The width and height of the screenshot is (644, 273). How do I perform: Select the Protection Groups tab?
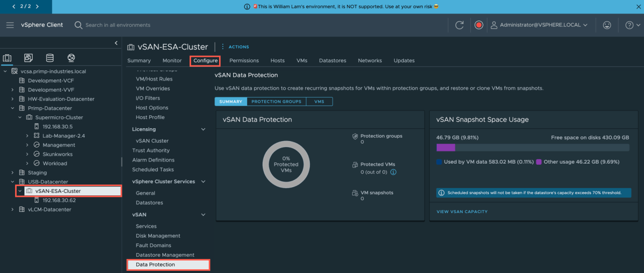(x=276, y=101)
